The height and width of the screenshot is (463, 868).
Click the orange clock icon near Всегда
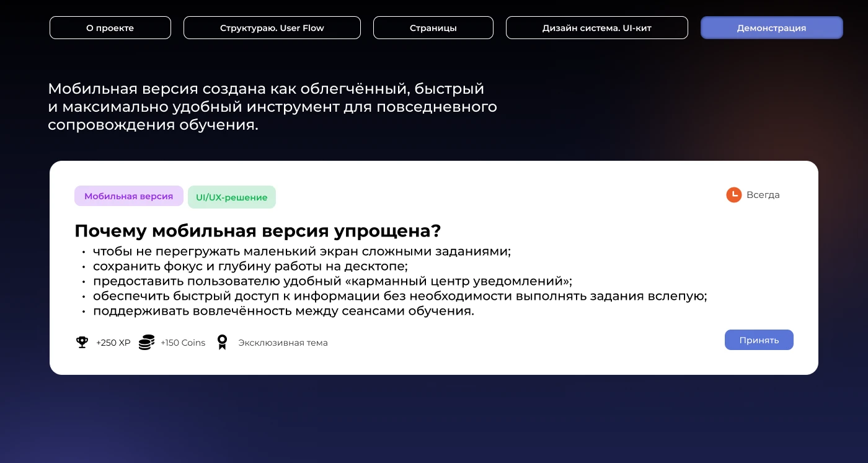tap(734, 194)
